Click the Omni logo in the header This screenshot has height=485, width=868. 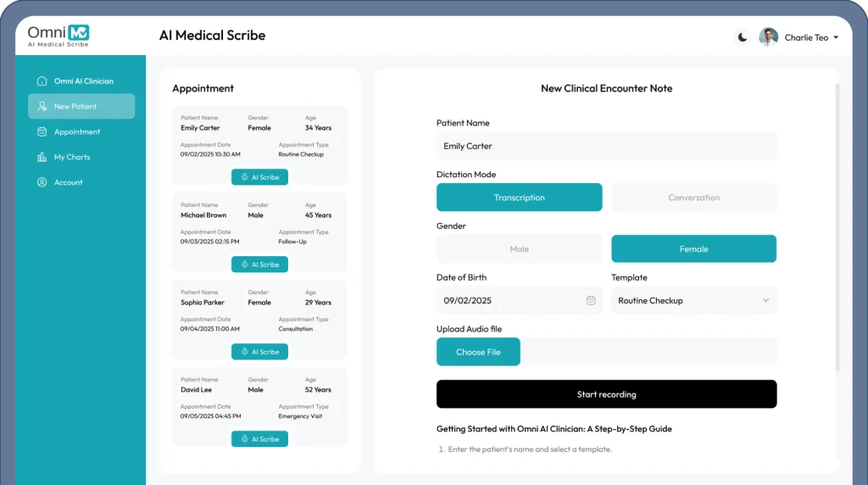[58, 34]
